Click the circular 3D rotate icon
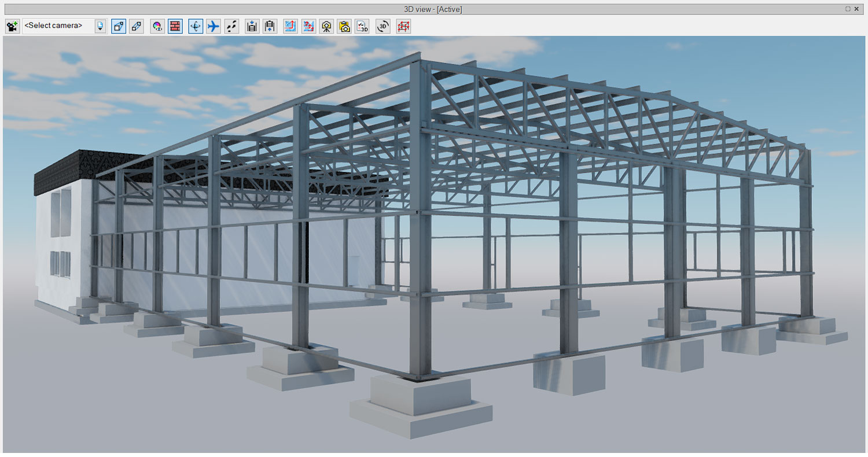 click(x=382, y=26)
